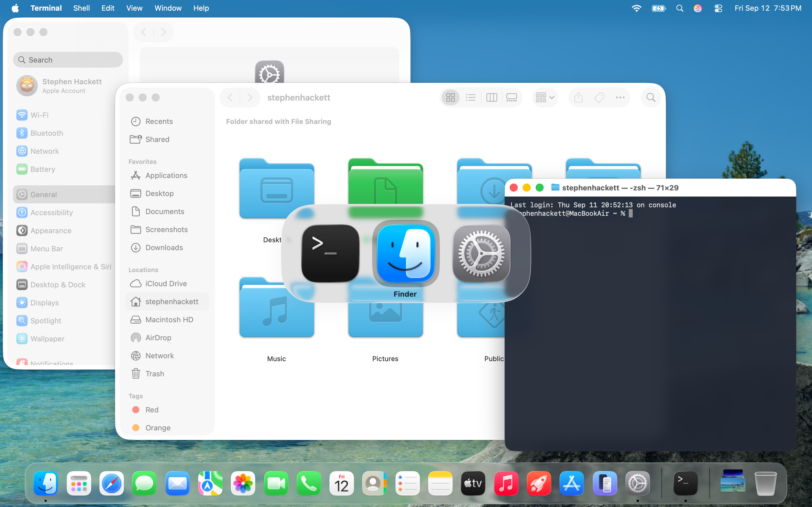The image size is (812, 507).
Task: Open the Share sheet in Finder toolbar
Action: (578, 97)
